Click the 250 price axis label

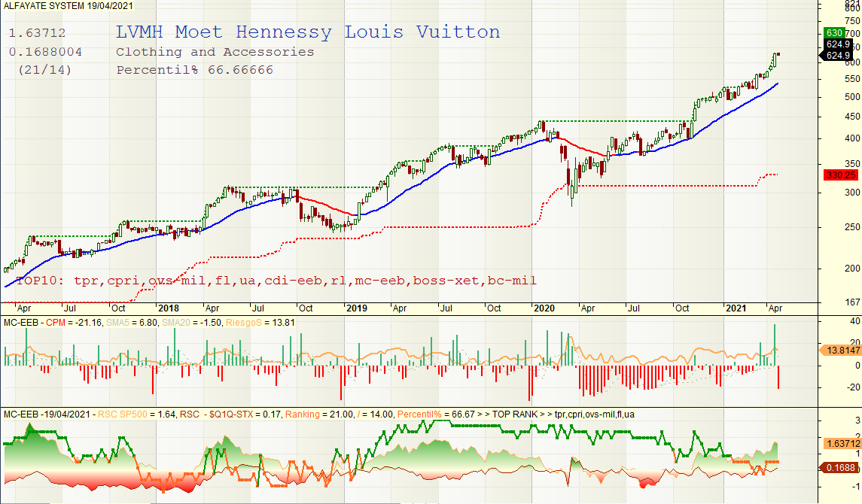point(853,227)
